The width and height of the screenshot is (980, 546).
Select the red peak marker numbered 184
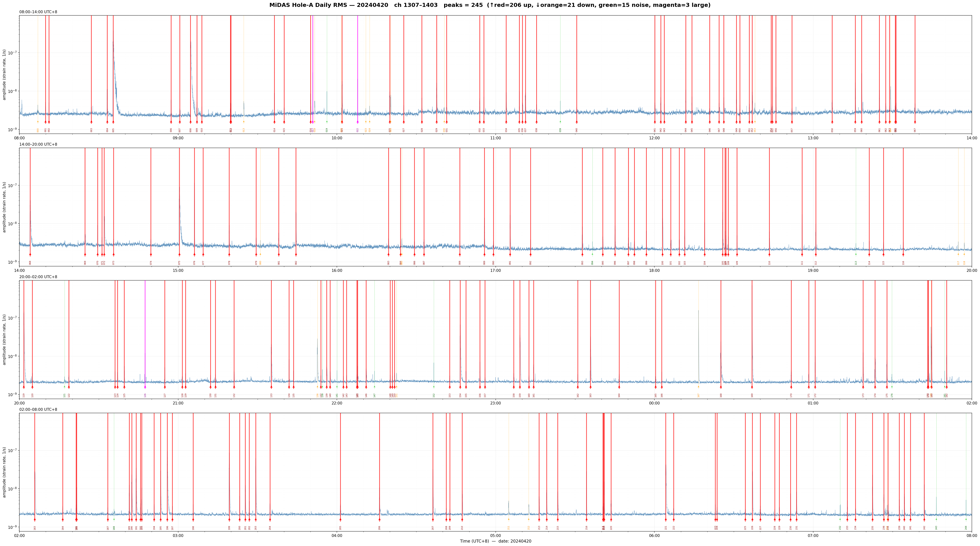pyautogui.click(x=63, y=519)
